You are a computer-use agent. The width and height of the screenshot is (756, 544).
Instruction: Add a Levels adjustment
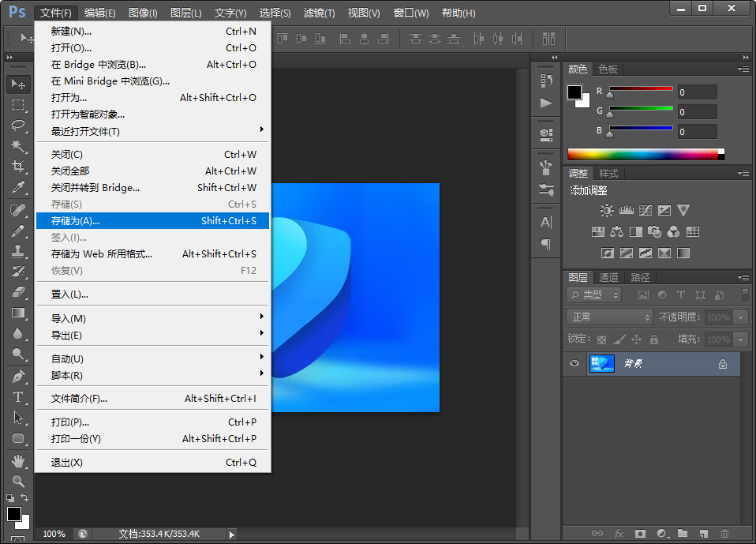pos(626,210)
